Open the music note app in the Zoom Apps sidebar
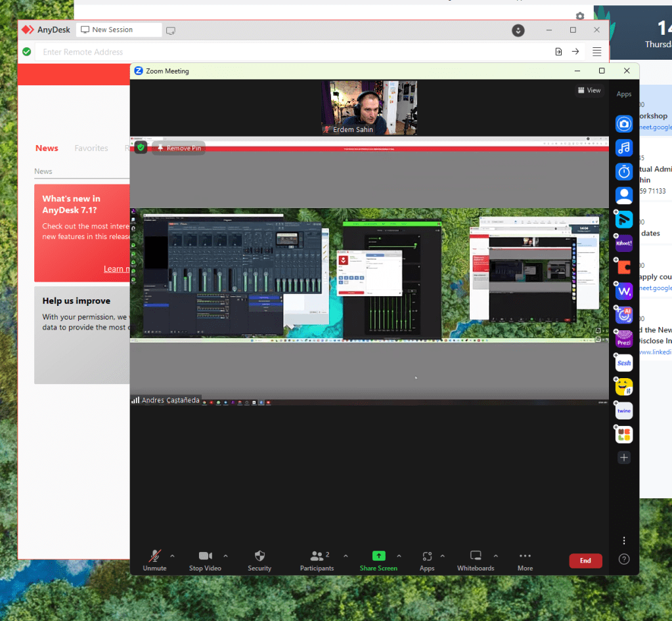Image resolution: width=672 pixels, height=621 pixels. point(624,148)
